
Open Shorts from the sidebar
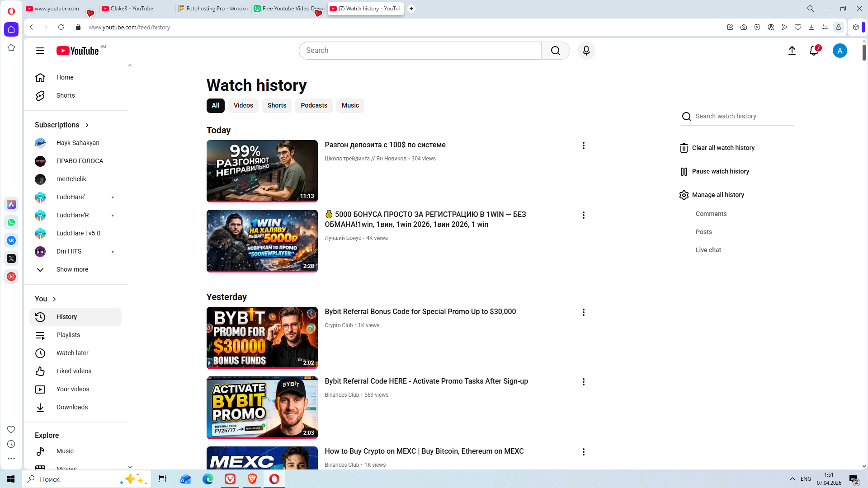[66, 95]
